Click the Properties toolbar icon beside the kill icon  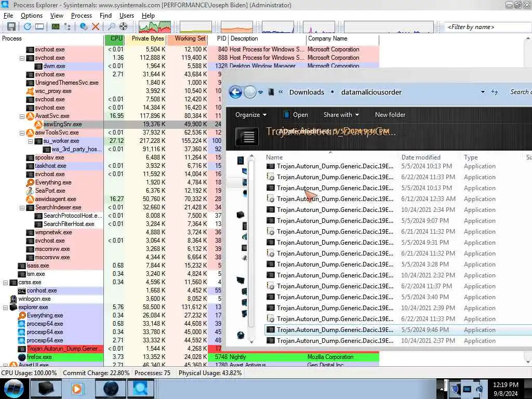pyautogui.click(x=84, y=26)
